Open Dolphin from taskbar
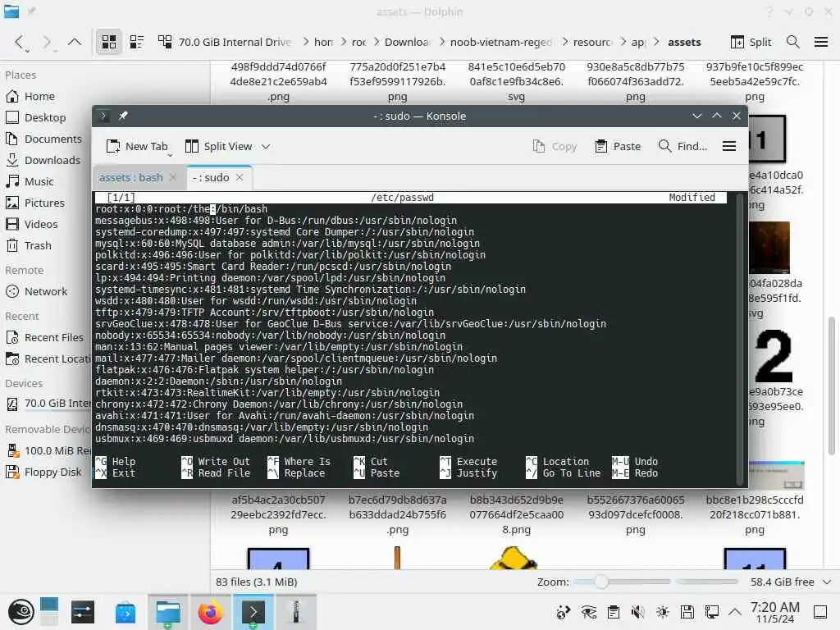 [x=167, y=612]
